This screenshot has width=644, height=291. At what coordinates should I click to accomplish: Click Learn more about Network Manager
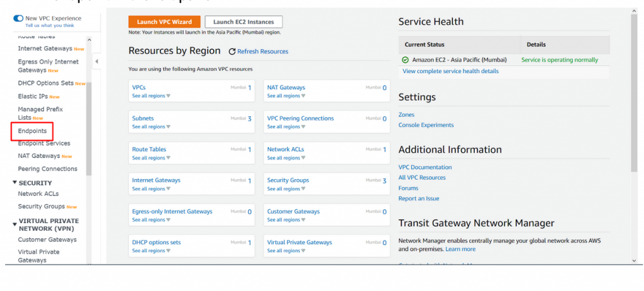[460, 249]
